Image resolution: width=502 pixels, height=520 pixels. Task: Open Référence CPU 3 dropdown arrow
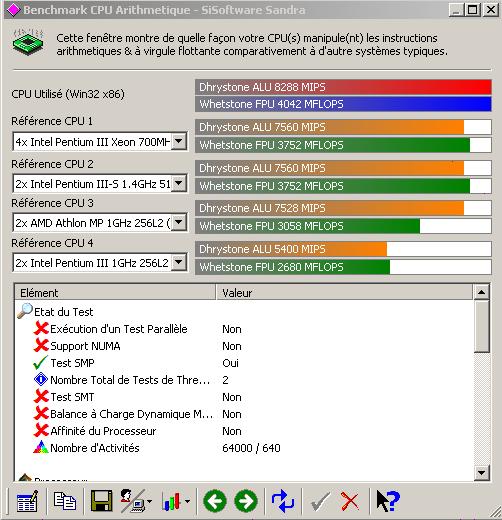click(179, 222)
